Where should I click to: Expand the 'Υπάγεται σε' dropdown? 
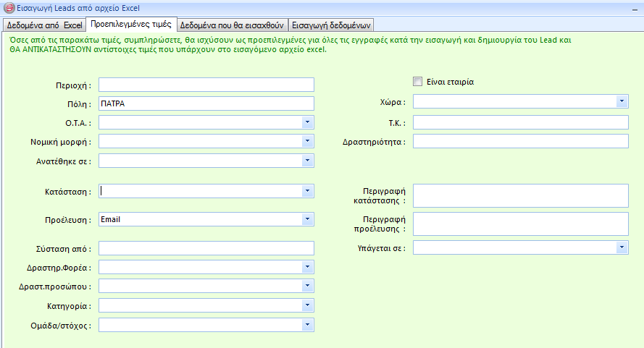[x=622, y=247]
